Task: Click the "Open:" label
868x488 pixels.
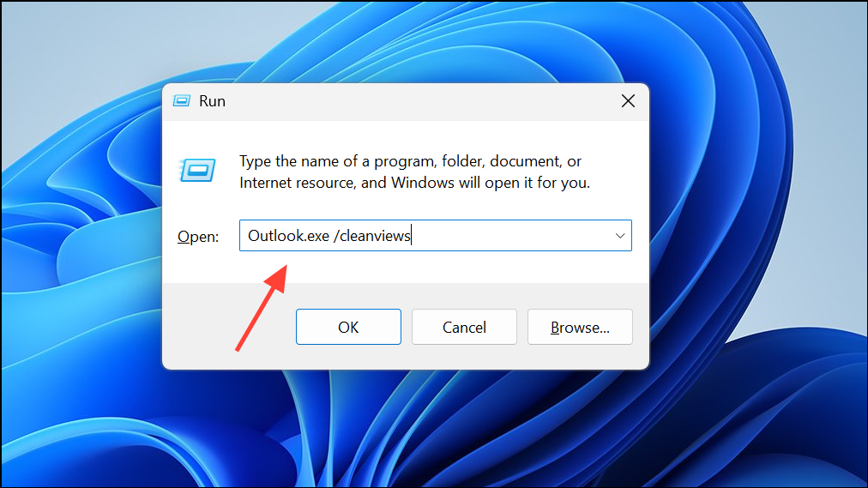Action: pyautogui.click(x=198, y=237)
